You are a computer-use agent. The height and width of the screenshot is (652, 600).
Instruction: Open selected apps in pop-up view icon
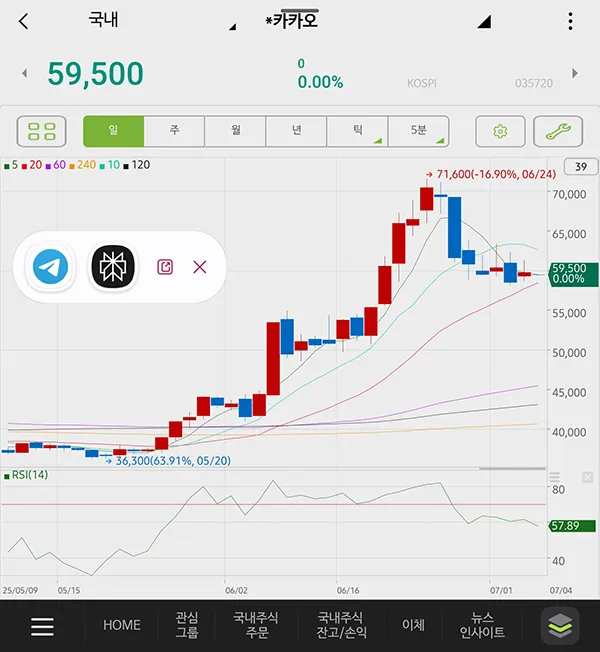coord(165,267)
